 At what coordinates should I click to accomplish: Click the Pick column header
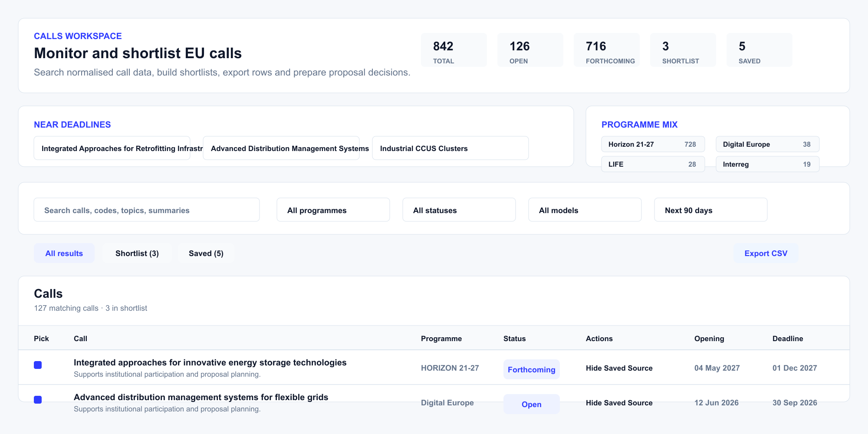41,339
